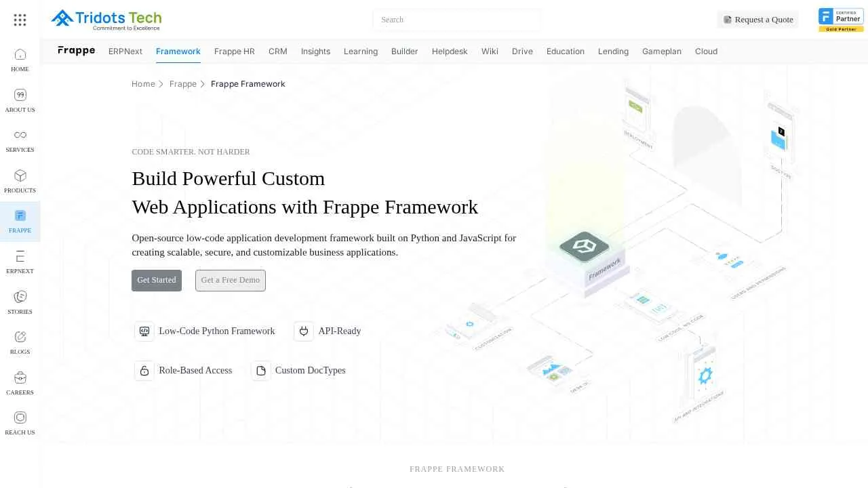Screen dimensions: 868x488
Task: Click the Custom DocTypes file icon
Action: tap(261, 371)
